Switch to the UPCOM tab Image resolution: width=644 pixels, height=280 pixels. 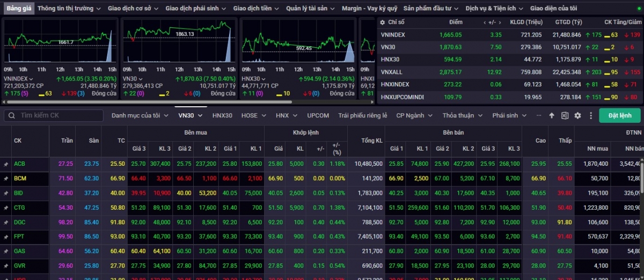click(318, 115)
